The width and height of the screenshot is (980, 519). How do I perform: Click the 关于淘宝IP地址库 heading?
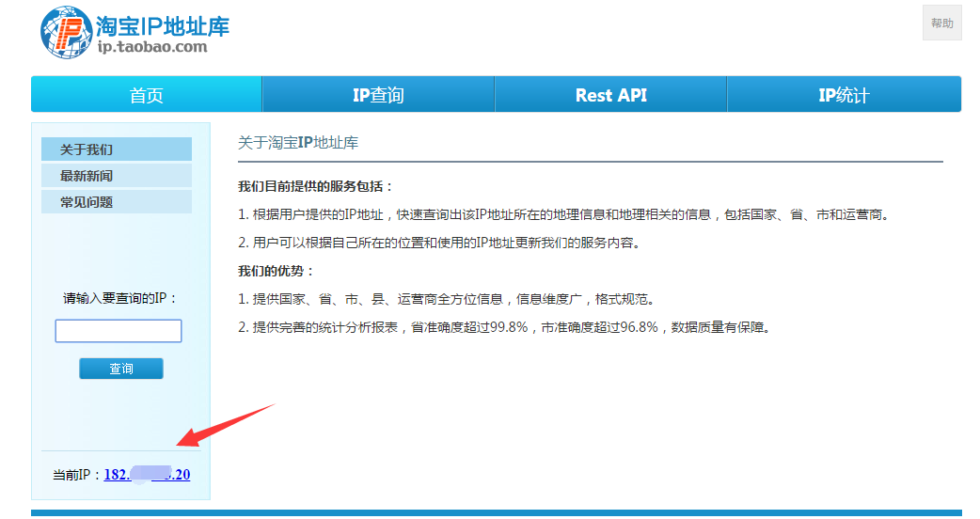click(x=298, y=142)
